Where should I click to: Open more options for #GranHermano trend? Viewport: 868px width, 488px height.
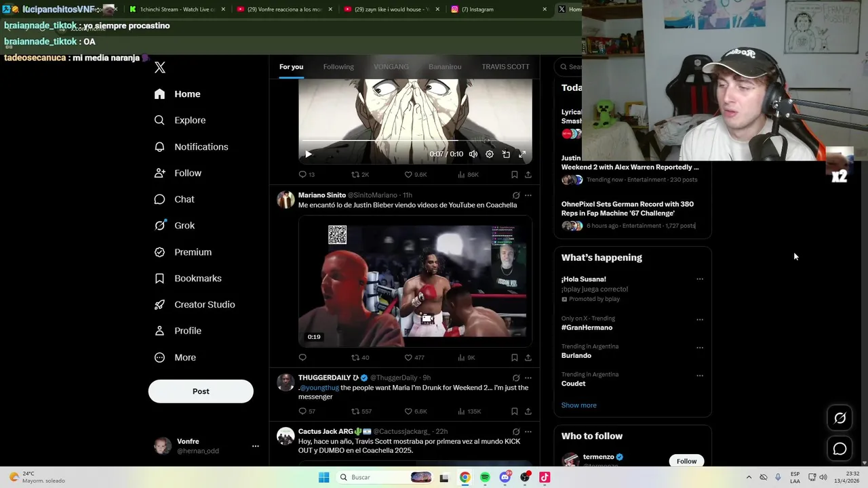(x=700, y=319)
